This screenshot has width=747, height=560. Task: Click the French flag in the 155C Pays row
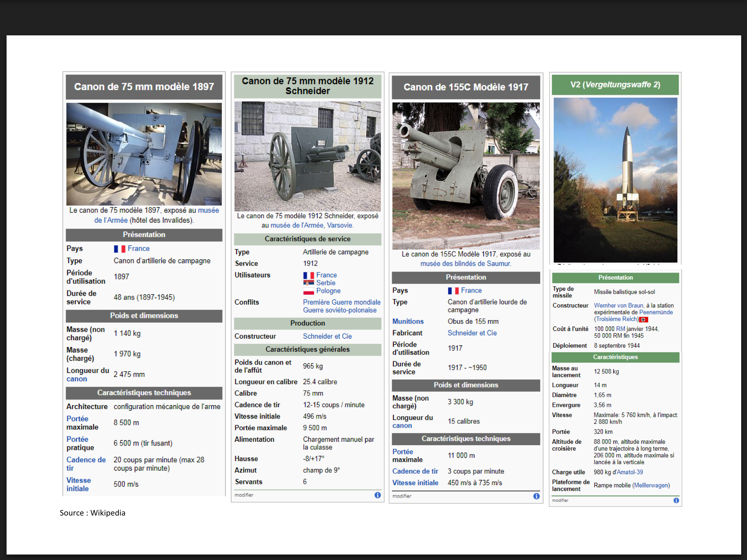point(453,291)
